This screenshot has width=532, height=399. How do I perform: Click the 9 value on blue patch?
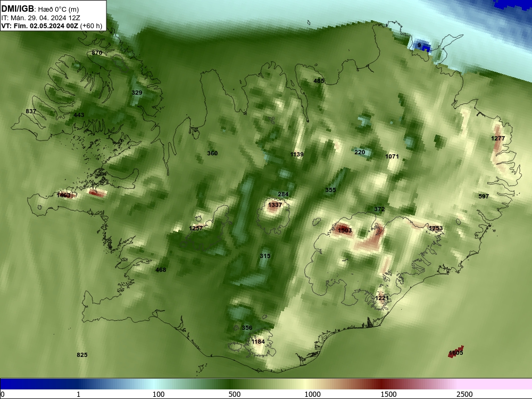tap(419, 45)
